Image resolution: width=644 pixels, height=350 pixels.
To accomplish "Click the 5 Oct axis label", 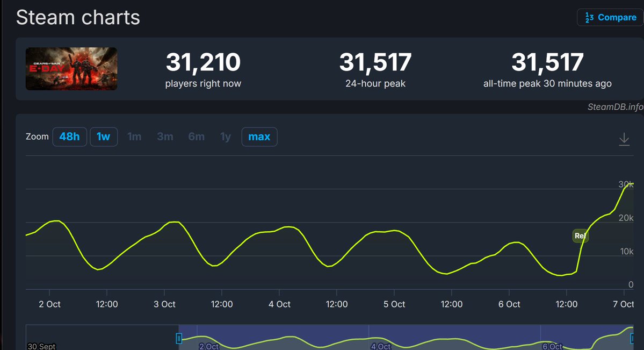I will [x=394, y=304].
